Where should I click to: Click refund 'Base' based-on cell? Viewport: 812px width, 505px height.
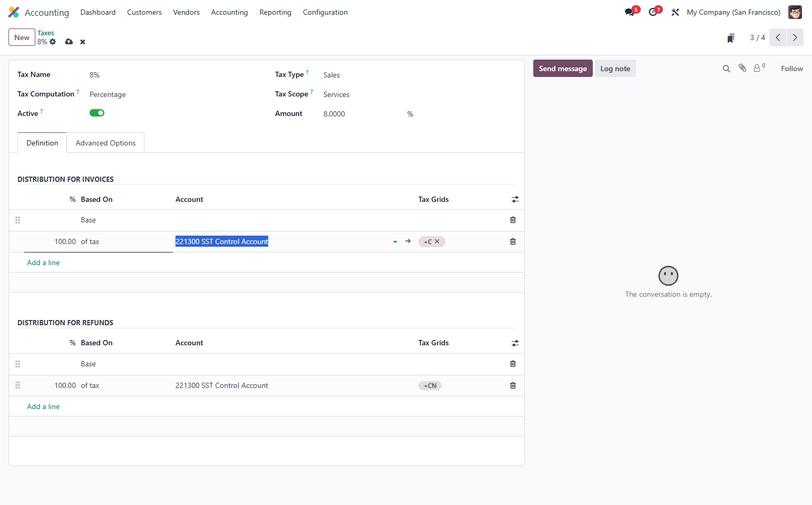point(88,364)
